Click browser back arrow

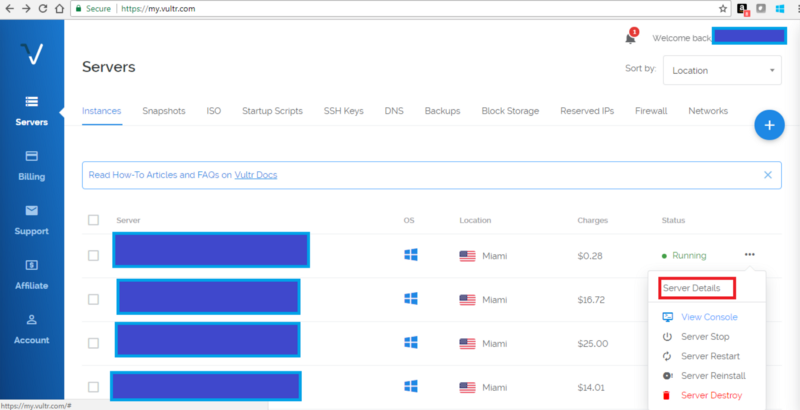(x=9, y=9)
